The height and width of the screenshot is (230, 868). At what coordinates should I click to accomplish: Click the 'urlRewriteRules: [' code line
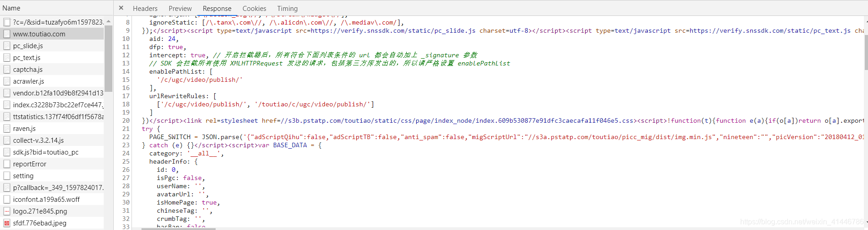[183, 96]
